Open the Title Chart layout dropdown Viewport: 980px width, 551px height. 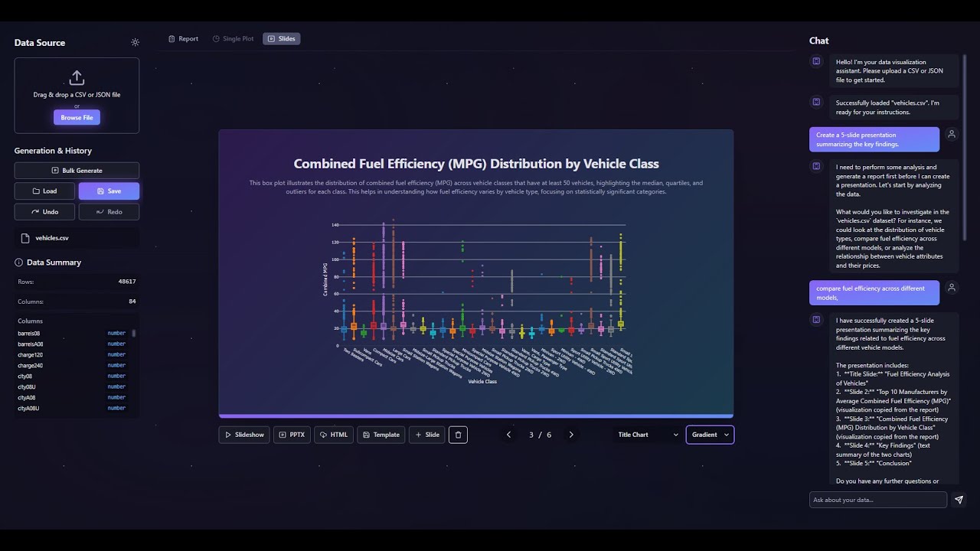tap(648, 435)
